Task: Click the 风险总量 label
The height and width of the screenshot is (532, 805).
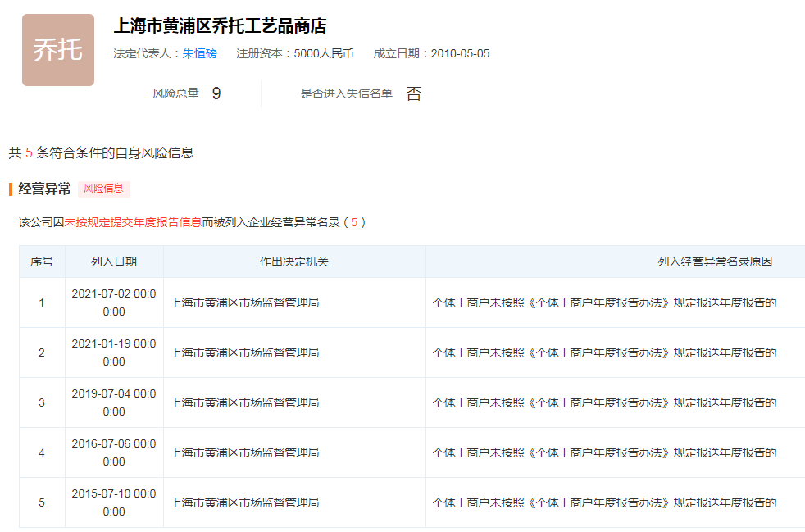Action: (175, 93)
